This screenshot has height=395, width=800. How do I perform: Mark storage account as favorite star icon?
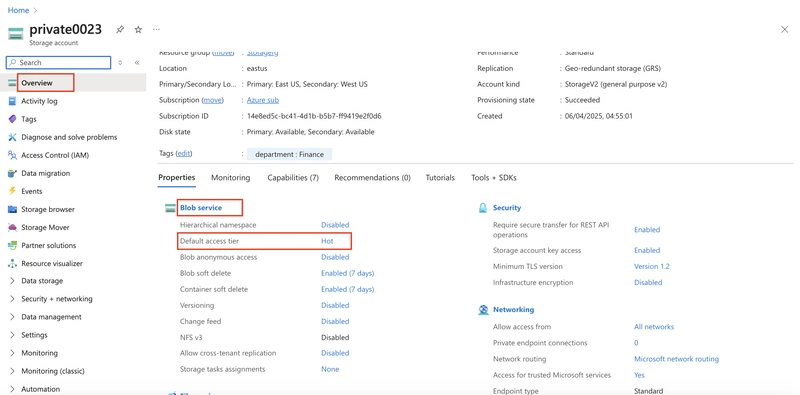coord(138,30)
